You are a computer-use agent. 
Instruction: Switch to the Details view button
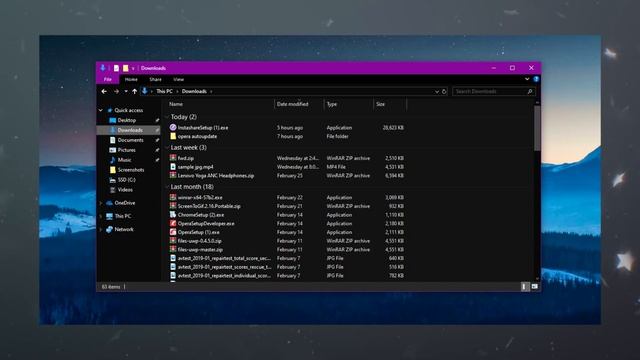pos(524,287)
